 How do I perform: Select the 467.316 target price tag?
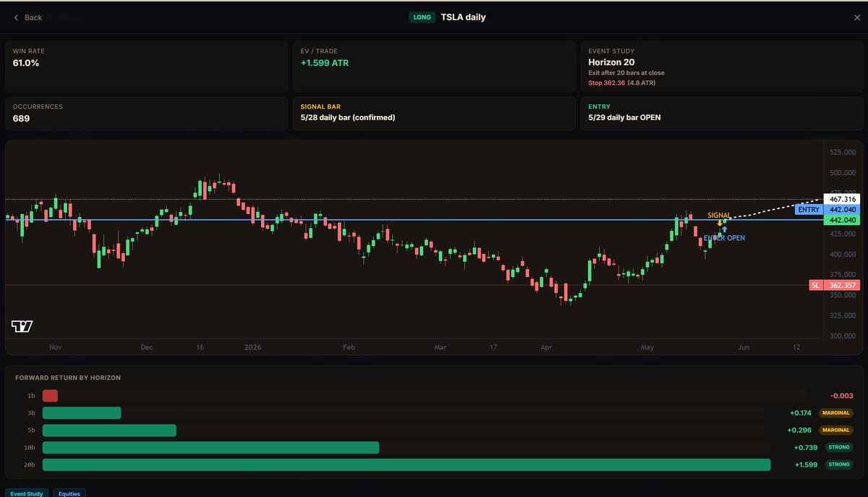[842, 199]
